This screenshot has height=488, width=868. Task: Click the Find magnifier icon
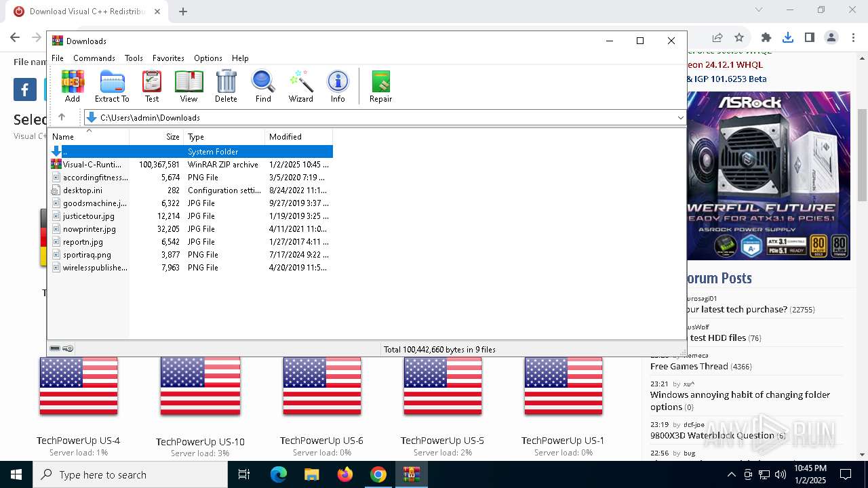click(x=263, y=86)
